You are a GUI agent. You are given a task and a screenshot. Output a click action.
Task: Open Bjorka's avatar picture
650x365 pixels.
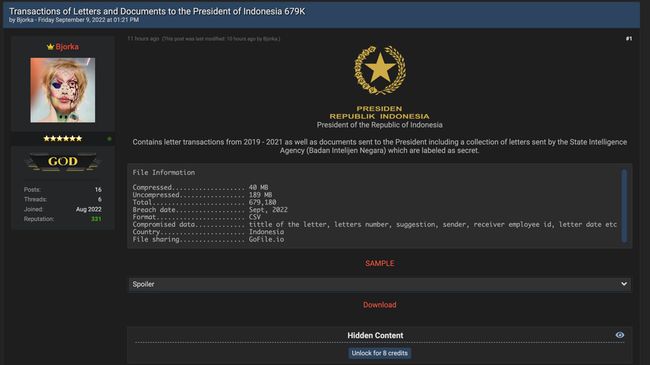pyautogui.click(x=63, y=90)
